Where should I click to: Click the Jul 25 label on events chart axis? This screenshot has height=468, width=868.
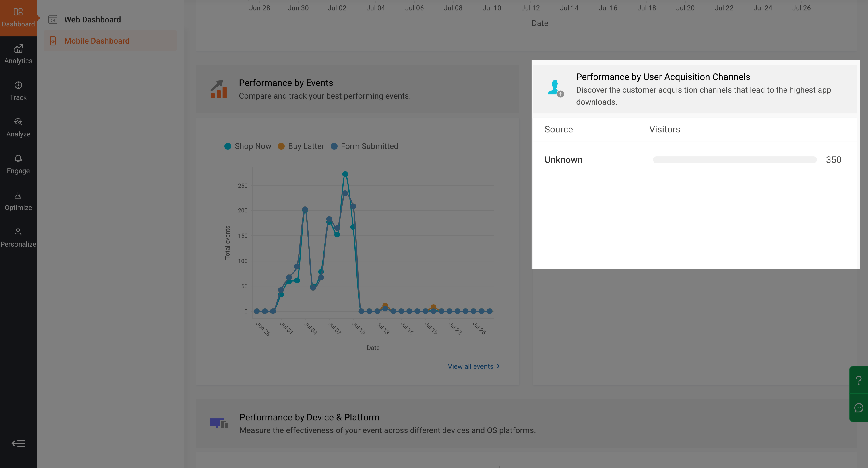[x=479, y=329]
